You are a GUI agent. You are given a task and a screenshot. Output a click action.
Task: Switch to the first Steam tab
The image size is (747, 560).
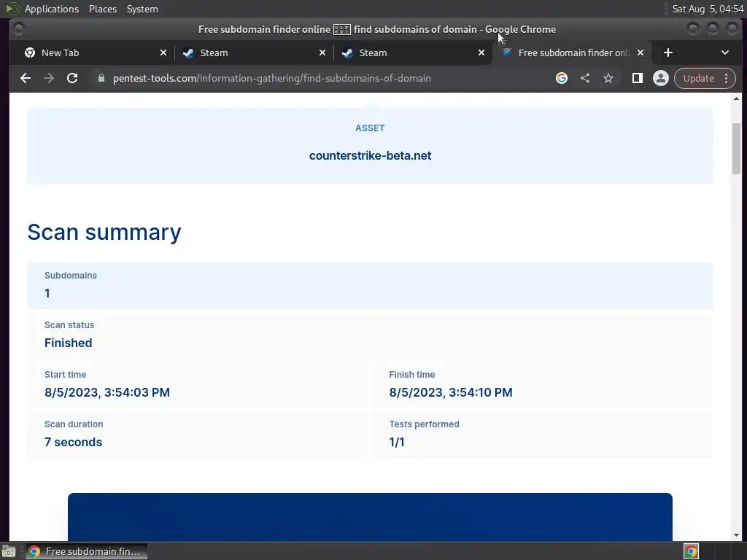click(254, 52)
